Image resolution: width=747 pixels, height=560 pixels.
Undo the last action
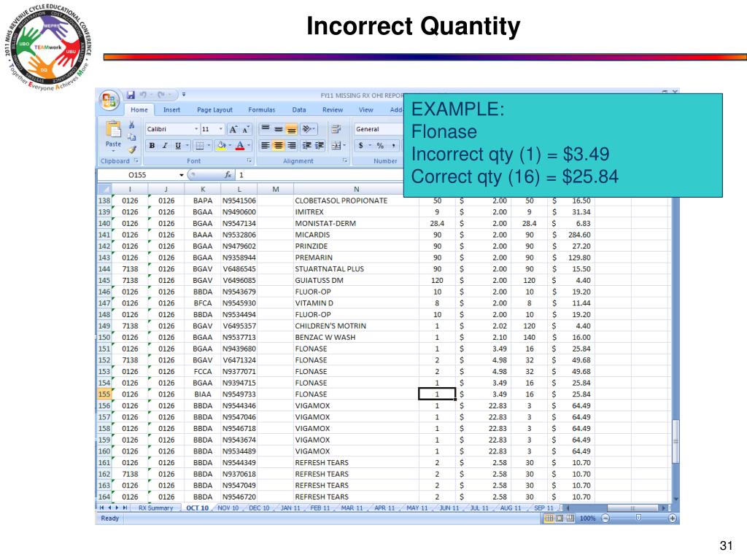[142, 95]
